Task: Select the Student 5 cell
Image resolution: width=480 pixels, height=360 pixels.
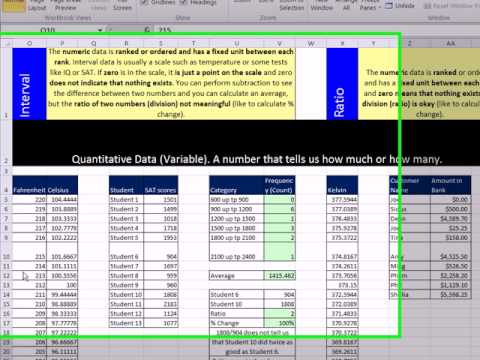Action: click(126, 238)
